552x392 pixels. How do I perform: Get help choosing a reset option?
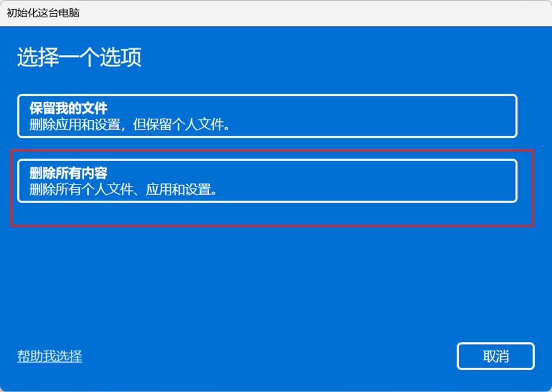[50, 356]
